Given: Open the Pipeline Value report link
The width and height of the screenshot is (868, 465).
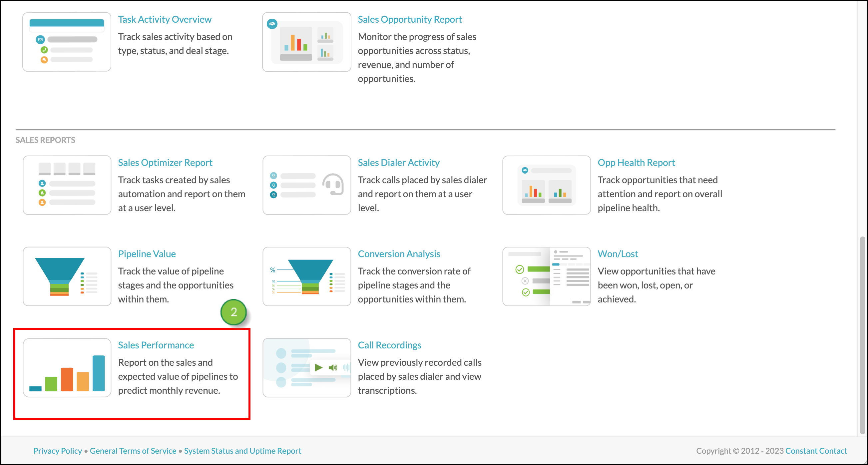Looking at the screenshot, I should click(147, 254).
